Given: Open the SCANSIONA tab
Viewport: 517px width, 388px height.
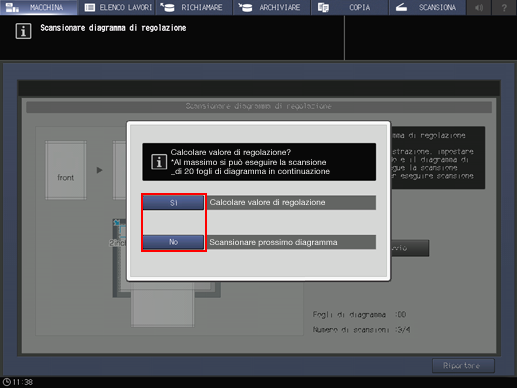Looking at the screenshot, I should coord(427,7).
